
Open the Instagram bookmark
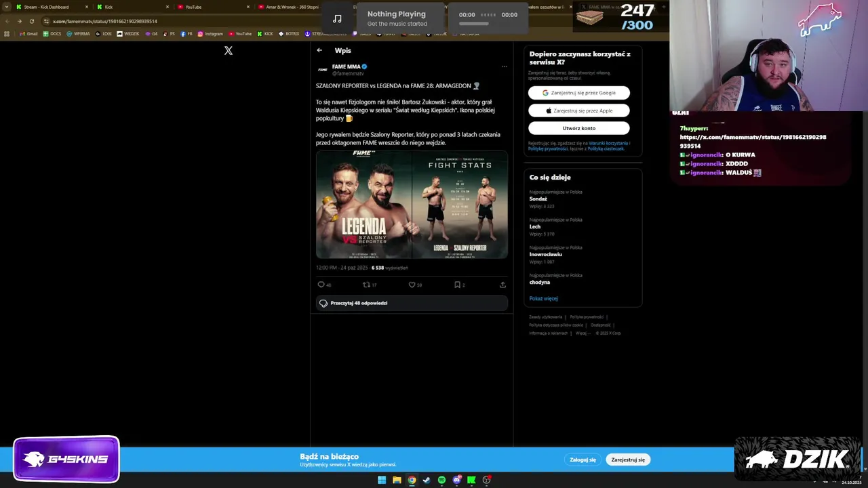coord(210,33)
